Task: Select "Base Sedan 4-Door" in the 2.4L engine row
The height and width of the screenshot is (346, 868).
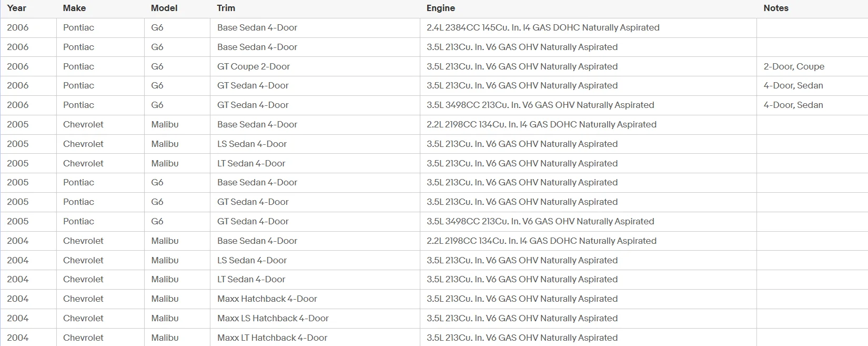Action: tap(257, 27)
